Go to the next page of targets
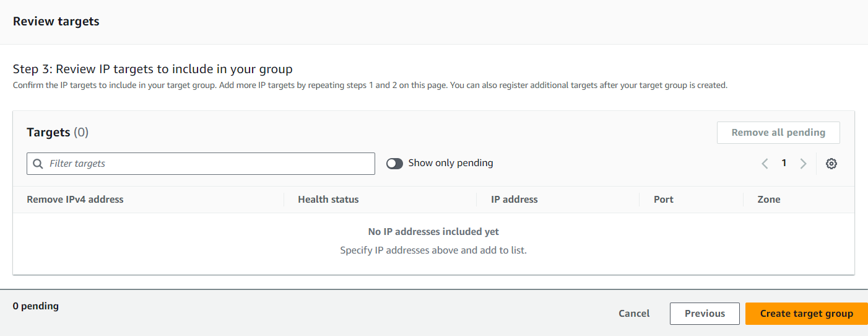This screenshot has height=336, width=868. click(803, 164)
